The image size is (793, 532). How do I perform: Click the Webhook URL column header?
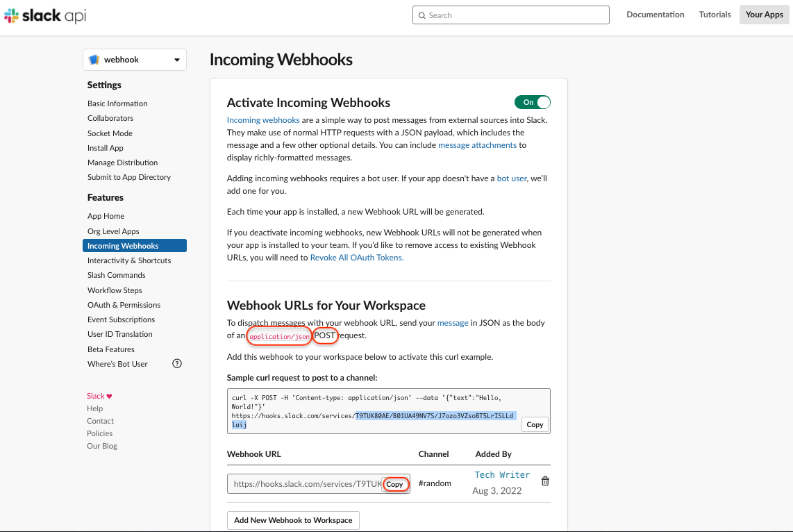point(254,454)
